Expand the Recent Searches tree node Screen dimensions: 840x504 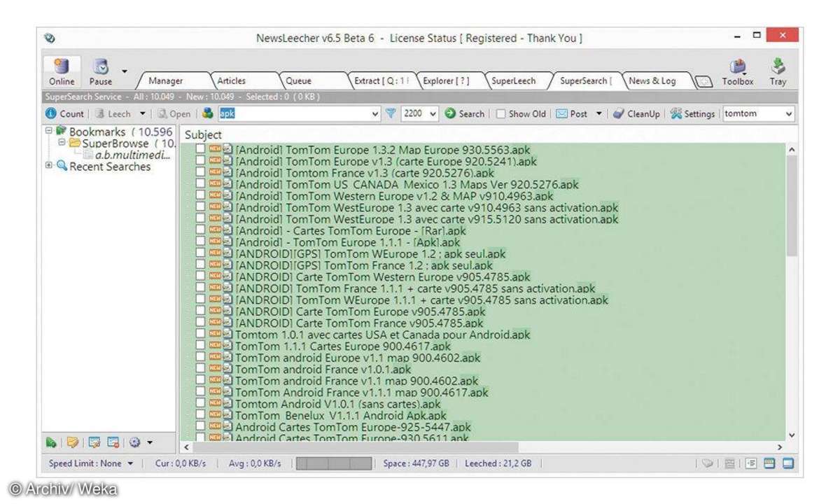point(49,166)
